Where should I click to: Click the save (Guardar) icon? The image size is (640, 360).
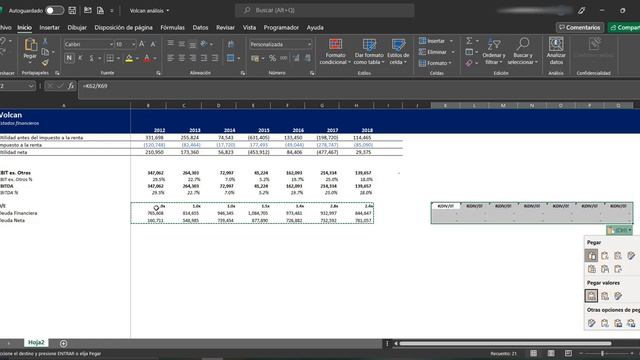pos(72,11)
